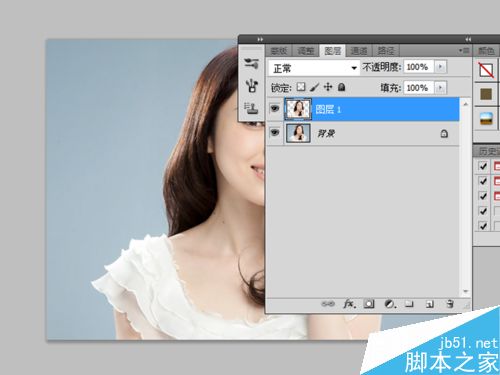Select the 背景 layer thumbnail
500x375 pixels.
click(x=298, y=133)
